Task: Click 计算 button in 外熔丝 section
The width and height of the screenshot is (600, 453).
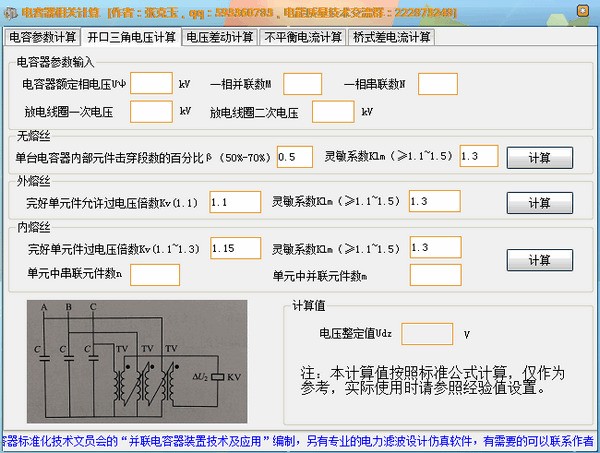Action: click(x=540, y=203)
